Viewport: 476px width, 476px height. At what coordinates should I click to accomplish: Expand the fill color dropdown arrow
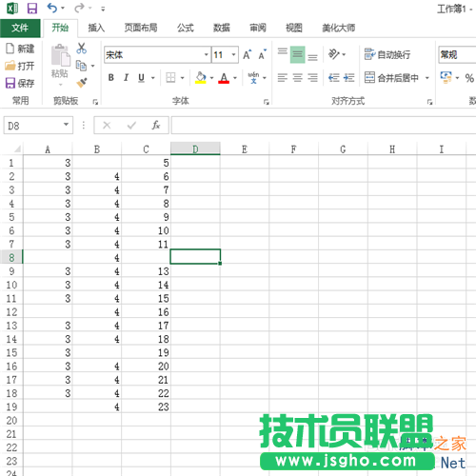pos(211,78)
